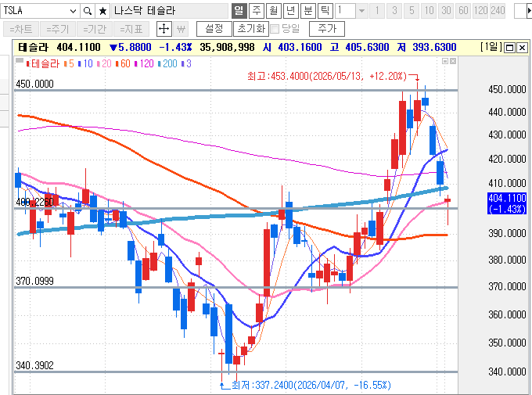Select the 30 interval button
The image size is (532, 395).
click(x=446, y=11)
